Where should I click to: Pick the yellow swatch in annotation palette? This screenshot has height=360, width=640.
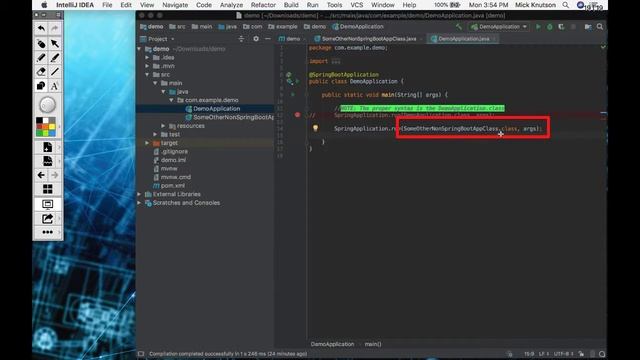52,127
